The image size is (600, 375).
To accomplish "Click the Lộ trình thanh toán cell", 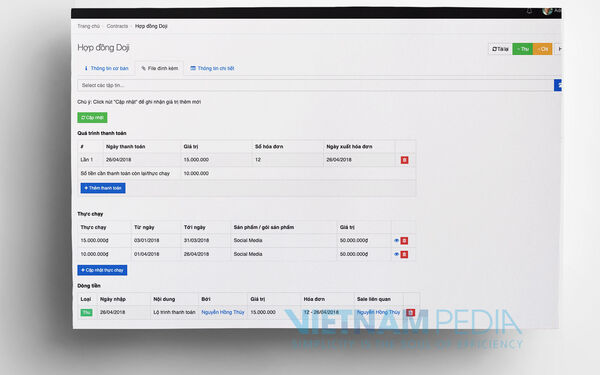I will (x=174, y=312).
